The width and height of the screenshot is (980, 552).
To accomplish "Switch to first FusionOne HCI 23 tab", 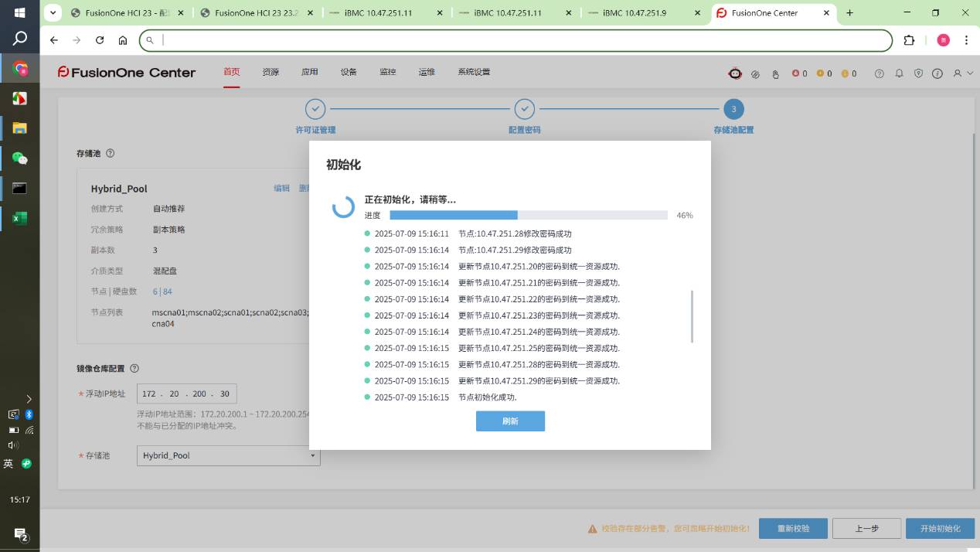I will pyautogui.click(x=126, y=13).
